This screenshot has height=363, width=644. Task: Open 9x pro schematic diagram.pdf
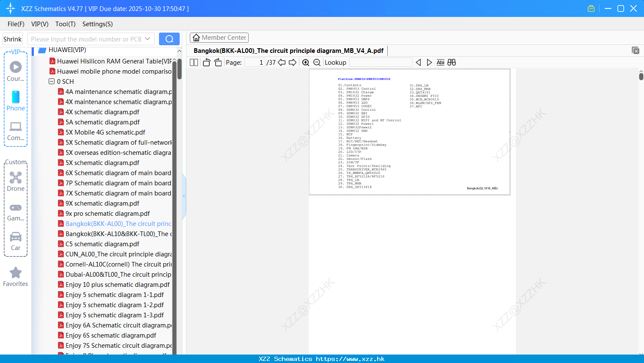[x=107, y=214]
